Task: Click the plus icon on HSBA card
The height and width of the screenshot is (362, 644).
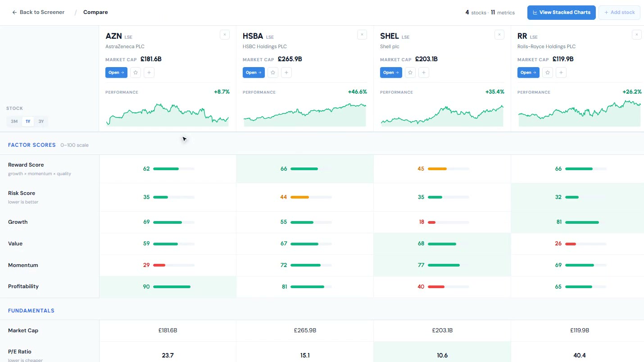Action: pos(286,72)
